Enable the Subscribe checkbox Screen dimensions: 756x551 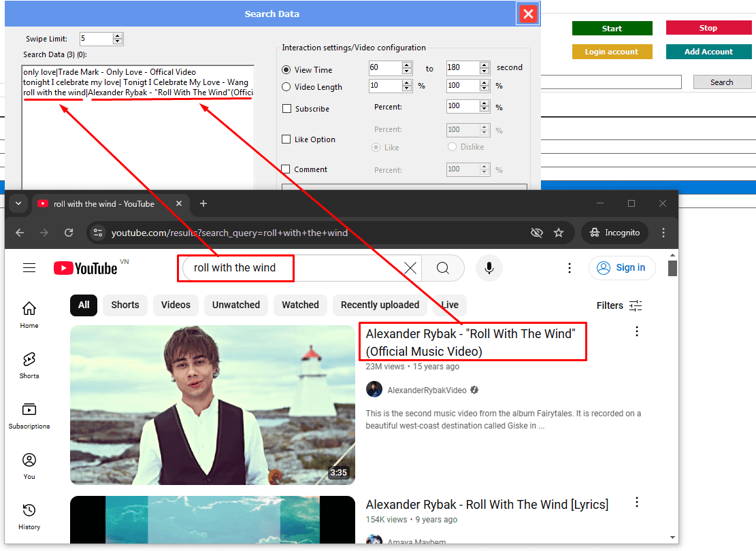(x=287, y=108)
